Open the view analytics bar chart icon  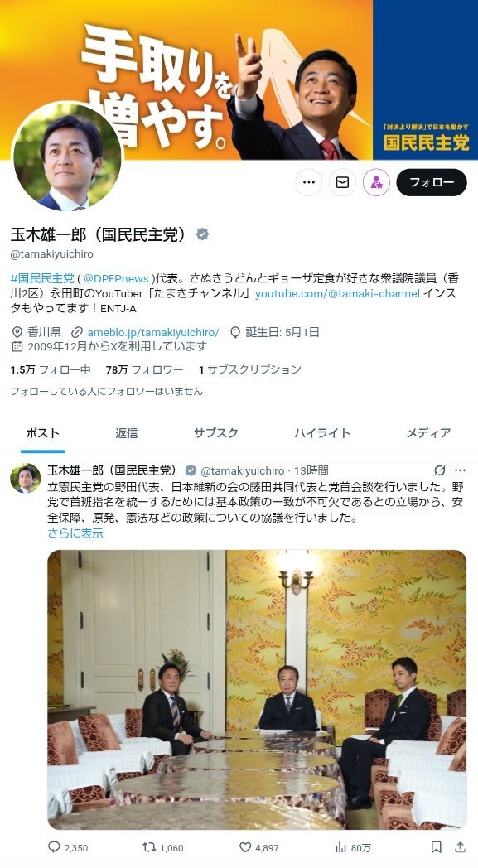click(340, 847)
